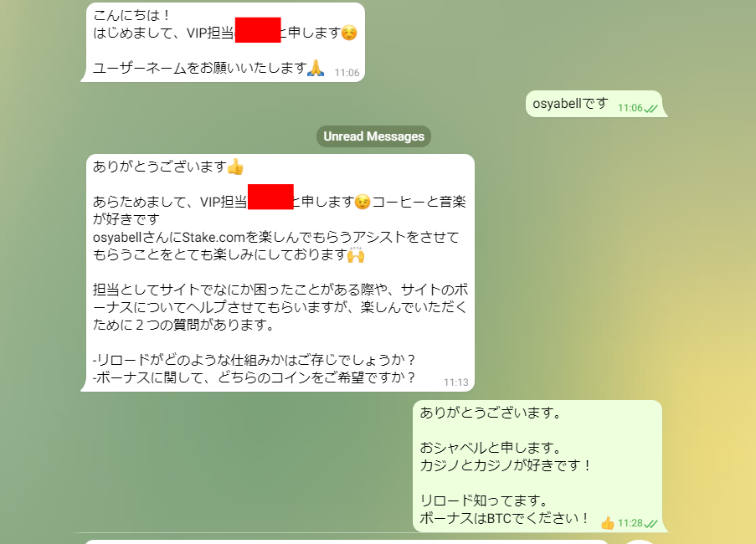Screen dimensions: 756x544
Task: Click the thumbs-up reaction on the 11:28 message
Action: (x=608, y=523)
